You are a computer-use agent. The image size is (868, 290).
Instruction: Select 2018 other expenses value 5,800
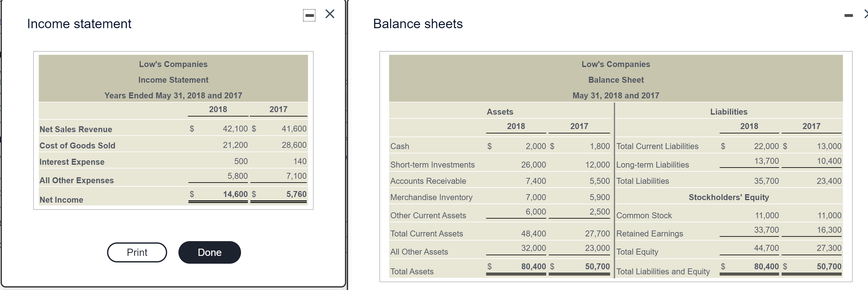(238, 176)
